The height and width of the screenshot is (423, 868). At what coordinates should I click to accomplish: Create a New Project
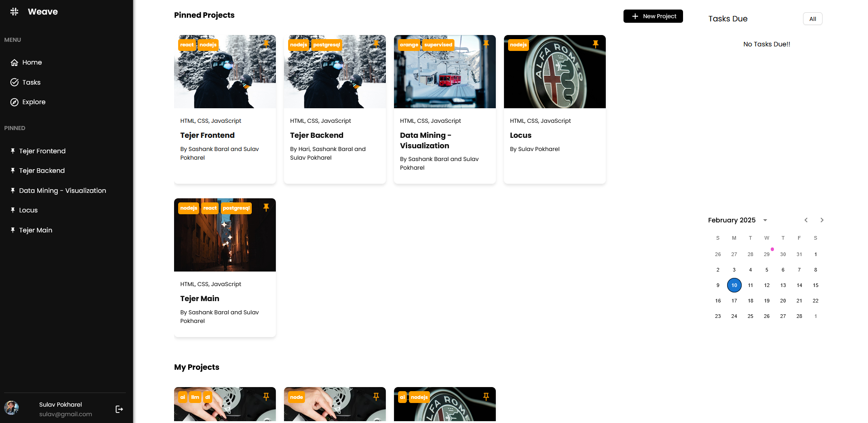(653, 16)
